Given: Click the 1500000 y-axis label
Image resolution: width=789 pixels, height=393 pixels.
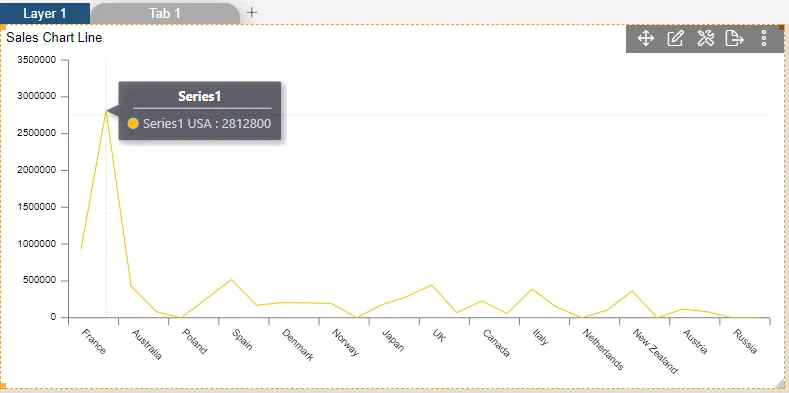Looking at the screenshot, I should [36, 207].
